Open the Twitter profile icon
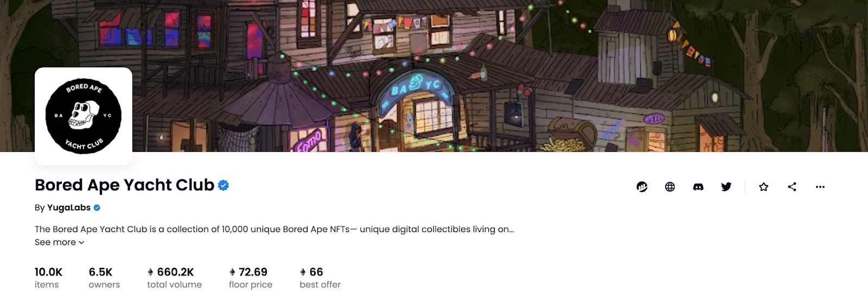The image size is (868, 302). pyautogui.click(x=726, y=187)
